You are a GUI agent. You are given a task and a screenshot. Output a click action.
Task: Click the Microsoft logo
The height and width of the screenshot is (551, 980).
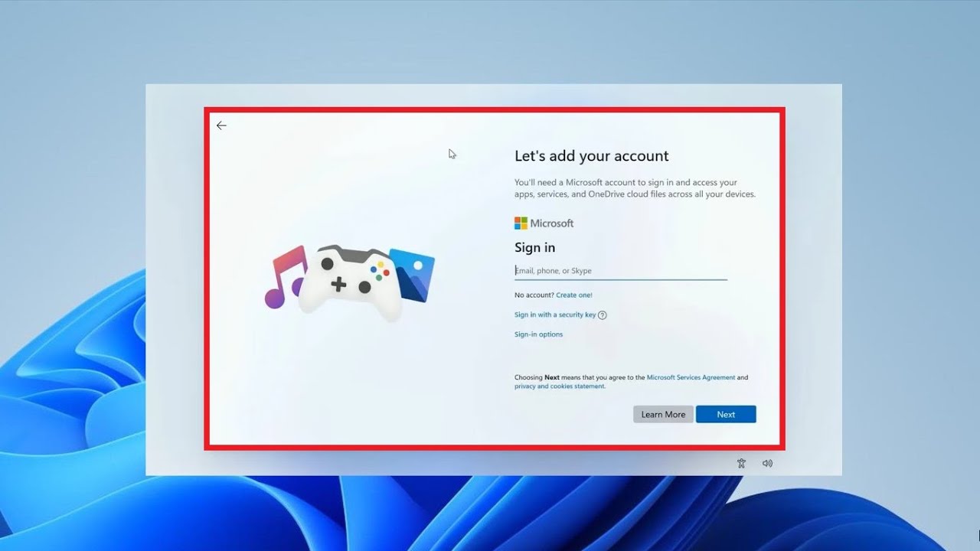coord(544,223)
